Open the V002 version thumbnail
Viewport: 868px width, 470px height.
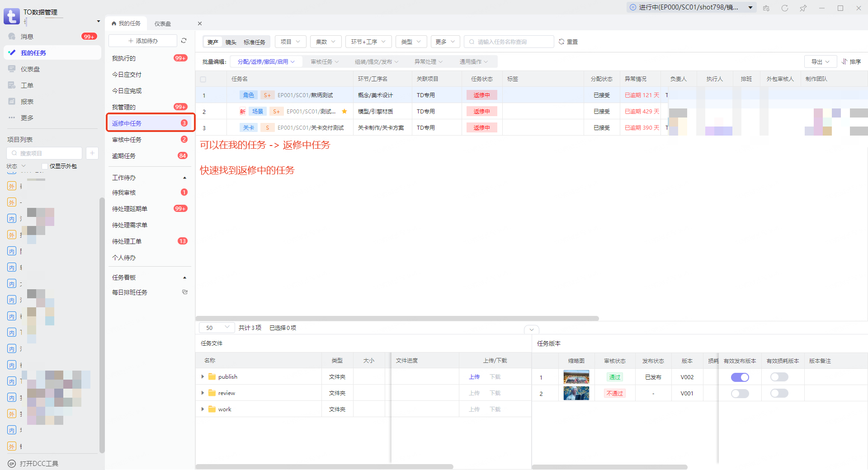tap(576, 377)
